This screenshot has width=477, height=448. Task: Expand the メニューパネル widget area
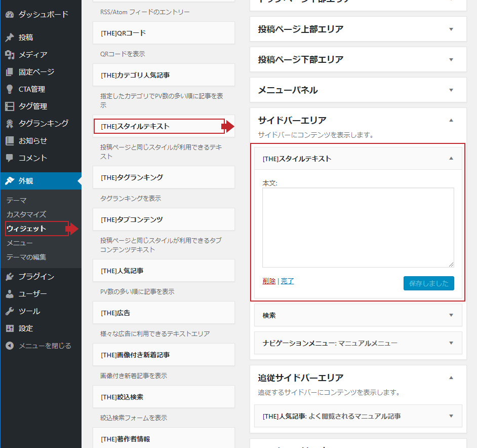coord(451,90)
